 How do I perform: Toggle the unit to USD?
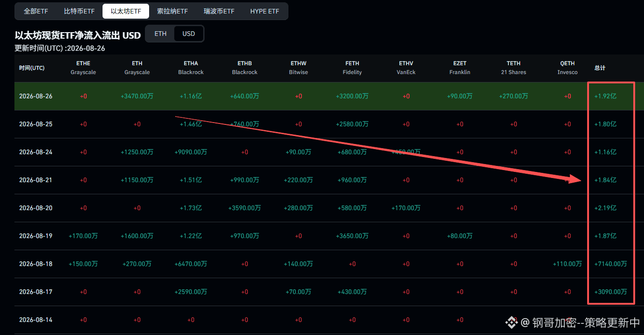[189, 34]
